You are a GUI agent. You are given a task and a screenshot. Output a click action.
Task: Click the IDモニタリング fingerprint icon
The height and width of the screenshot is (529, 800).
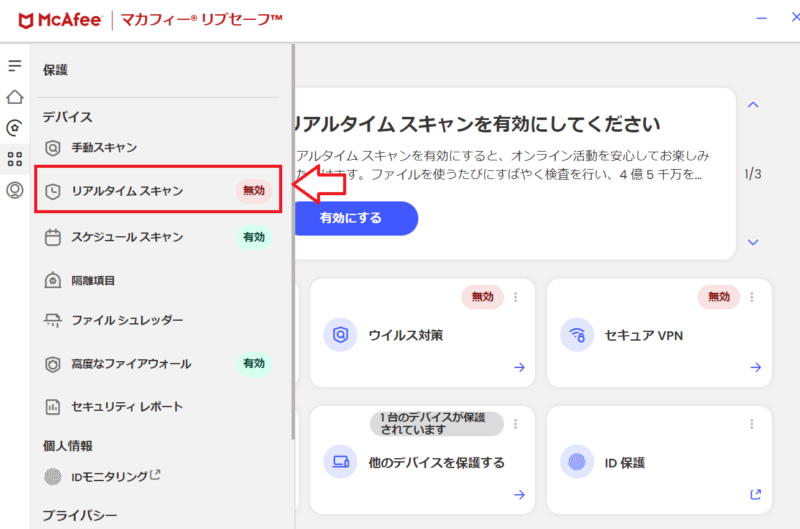[53, 476]
